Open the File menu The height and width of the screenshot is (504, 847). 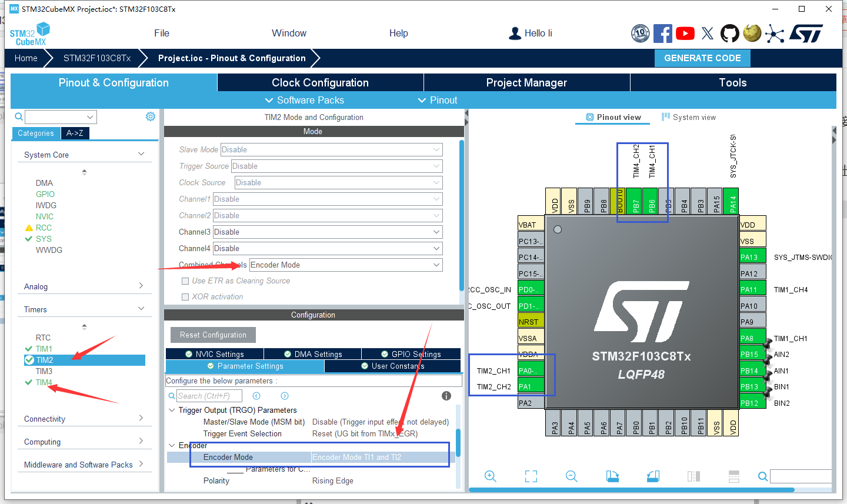162,34
